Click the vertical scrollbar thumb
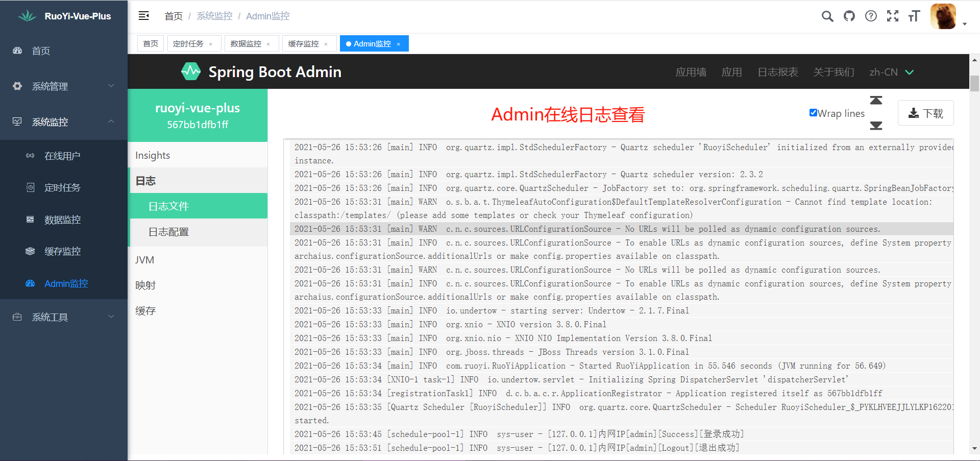Viewport: 980px width, 461px height. [974, 83]
